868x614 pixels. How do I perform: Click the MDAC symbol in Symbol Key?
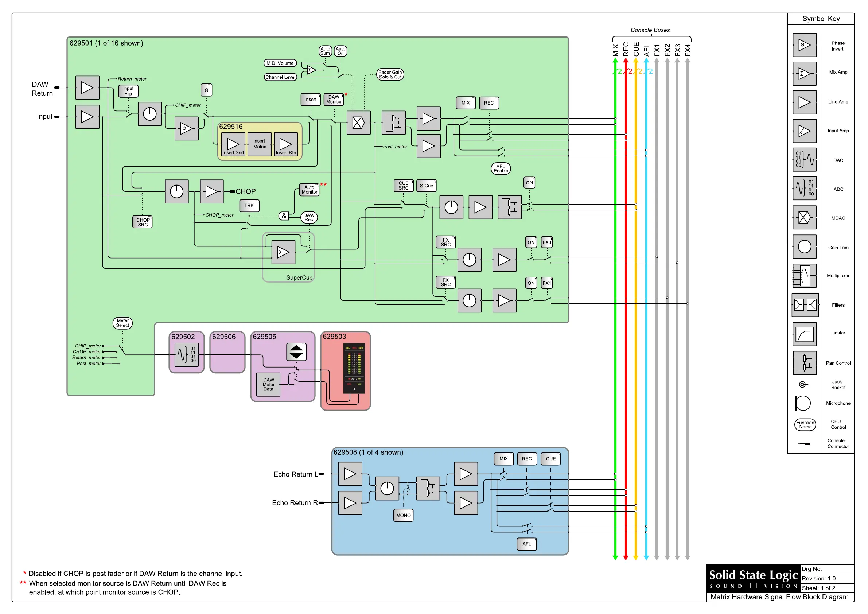804,217
